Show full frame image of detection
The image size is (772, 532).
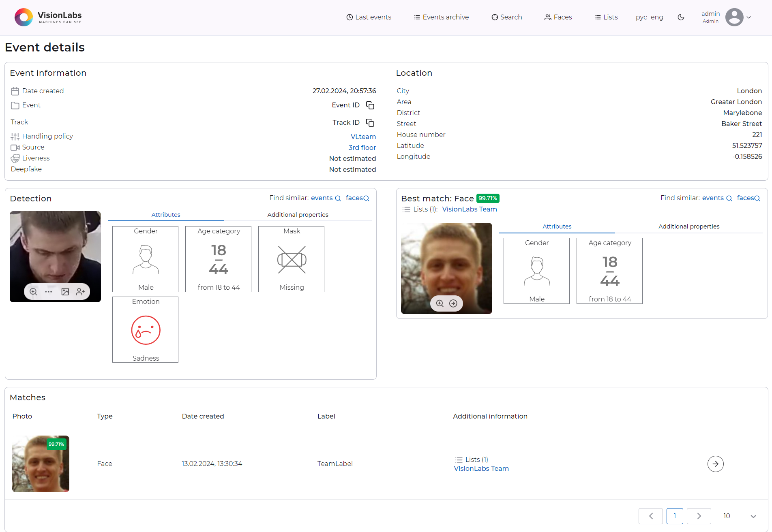coord(65,292)
